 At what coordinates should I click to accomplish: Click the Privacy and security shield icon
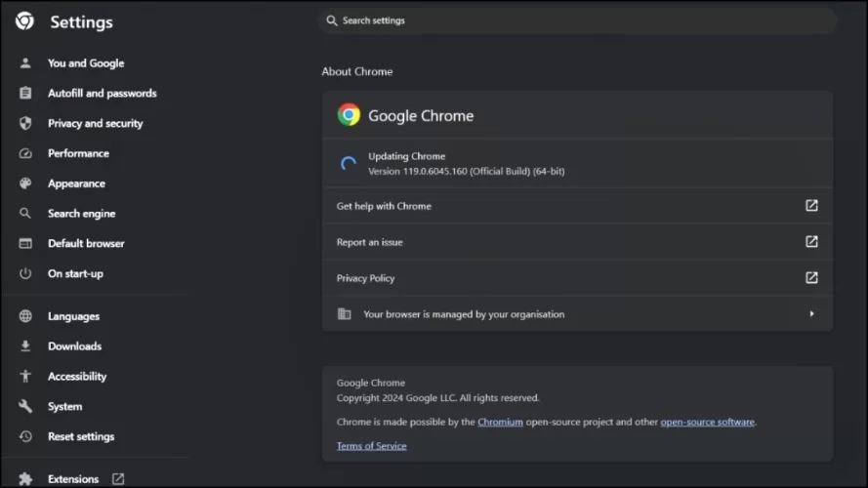(25, 124)
